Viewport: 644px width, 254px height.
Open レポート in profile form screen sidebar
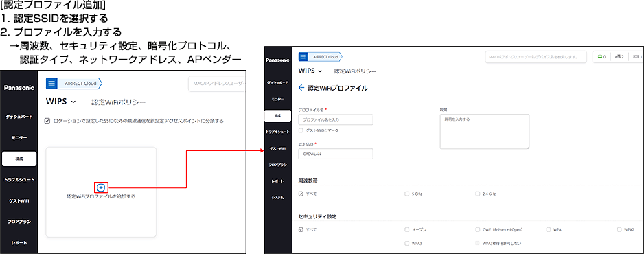click(x=277, y=181)
